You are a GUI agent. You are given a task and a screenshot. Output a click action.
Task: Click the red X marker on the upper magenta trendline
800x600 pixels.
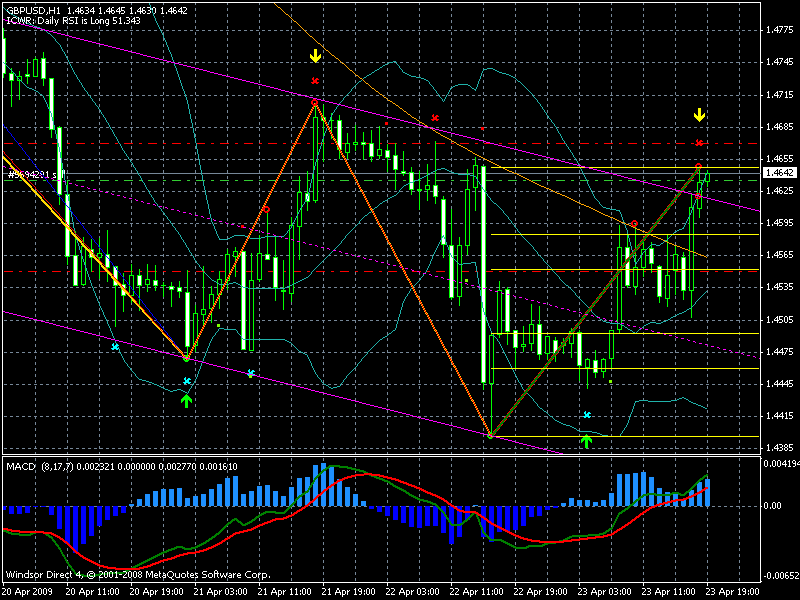pyautogui.click(x=434, y=119)
